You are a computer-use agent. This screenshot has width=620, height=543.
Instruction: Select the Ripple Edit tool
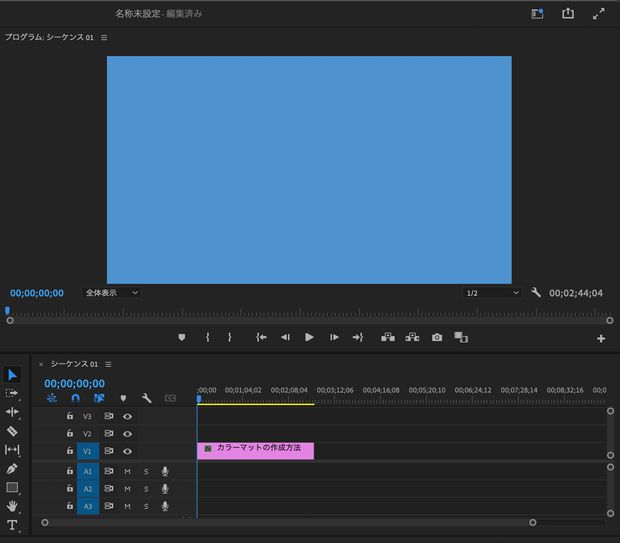pos(12,412)
